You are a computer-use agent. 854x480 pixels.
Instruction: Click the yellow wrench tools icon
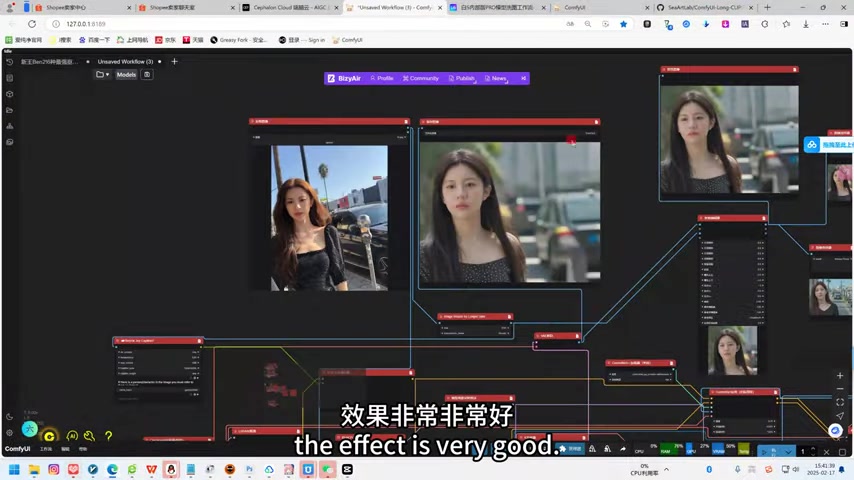pyautogui.click(x=89, y=435)
